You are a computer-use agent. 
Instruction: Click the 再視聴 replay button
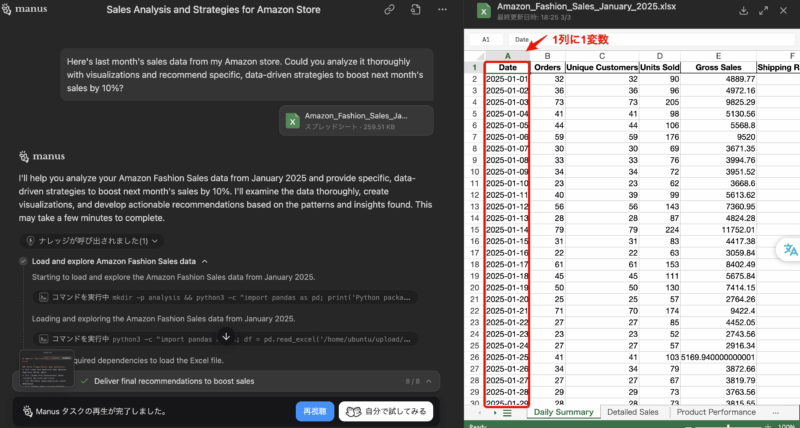pyautogui.click(x=313, y=411)
